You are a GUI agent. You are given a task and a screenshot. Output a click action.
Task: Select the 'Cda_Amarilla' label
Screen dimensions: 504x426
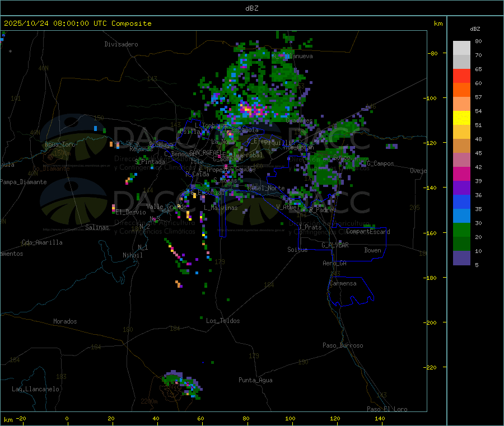pyautogui.click(x=42, y=242)
